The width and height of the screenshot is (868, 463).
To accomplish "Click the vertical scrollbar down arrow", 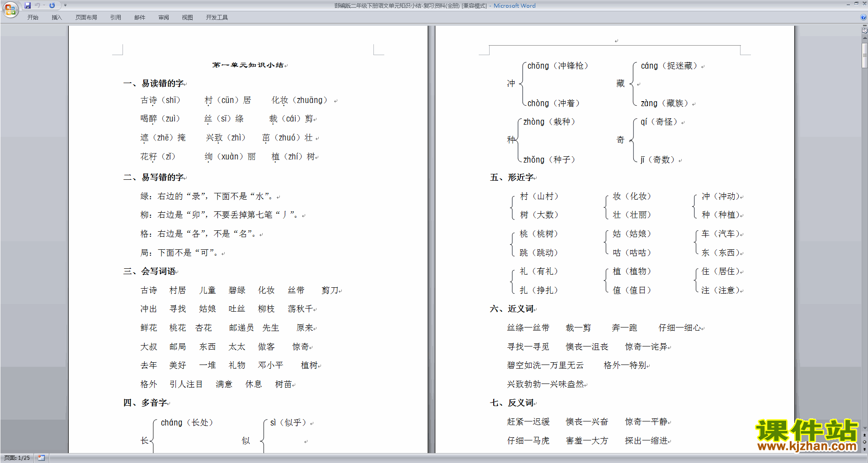I will pyautogui.click(x=864, y=428).
